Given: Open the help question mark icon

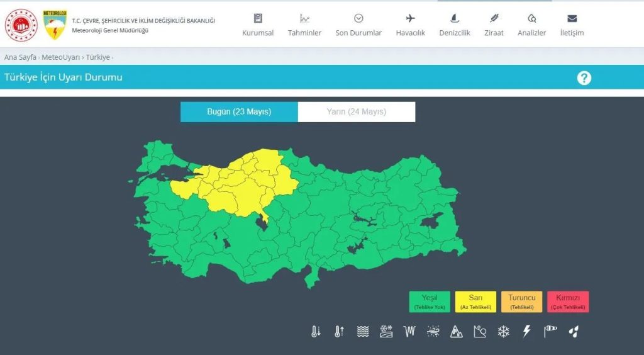Looking at the screenshot, I should pos(584,77).
